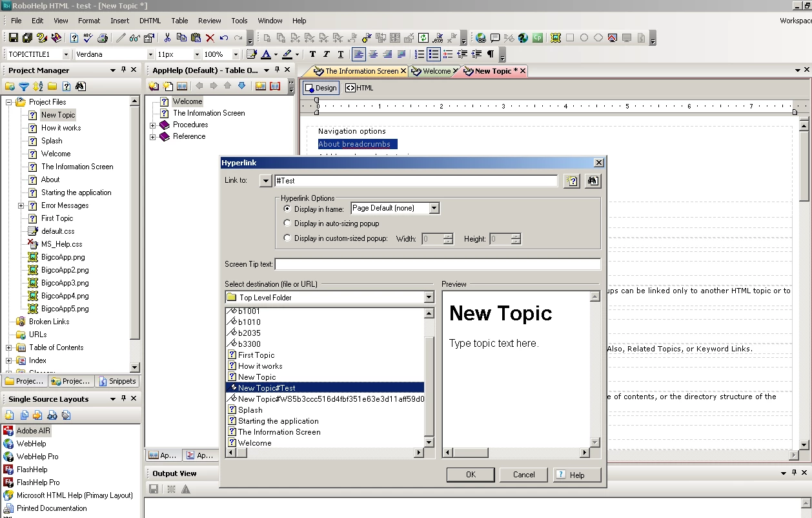
Task: Click the filter funnel icon in Project Manager
Action: coord(24,86)
